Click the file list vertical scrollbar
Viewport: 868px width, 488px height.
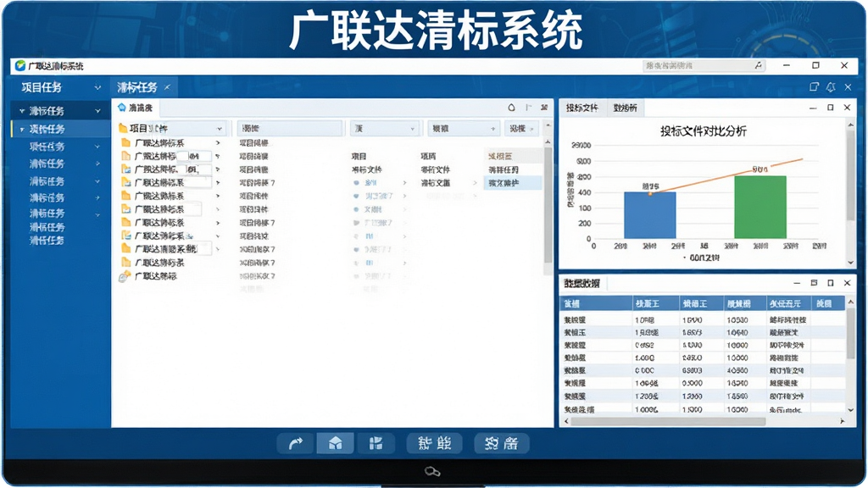548,205
